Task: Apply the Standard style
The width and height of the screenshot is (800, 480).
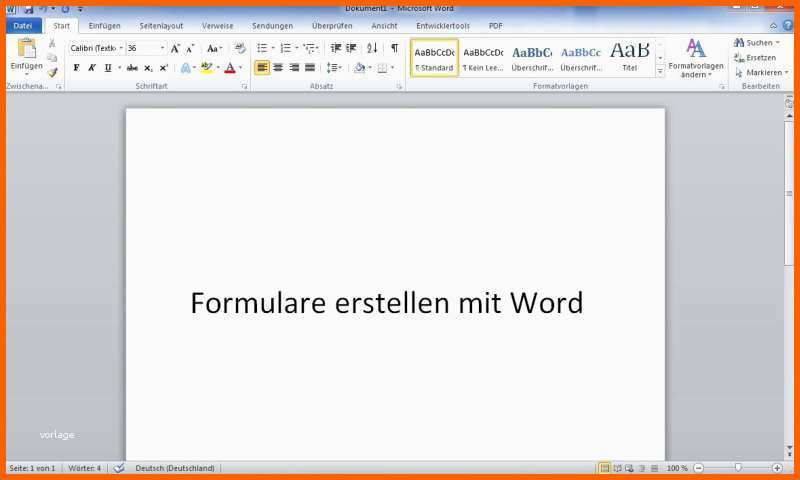Action: (x=434, y=58)
